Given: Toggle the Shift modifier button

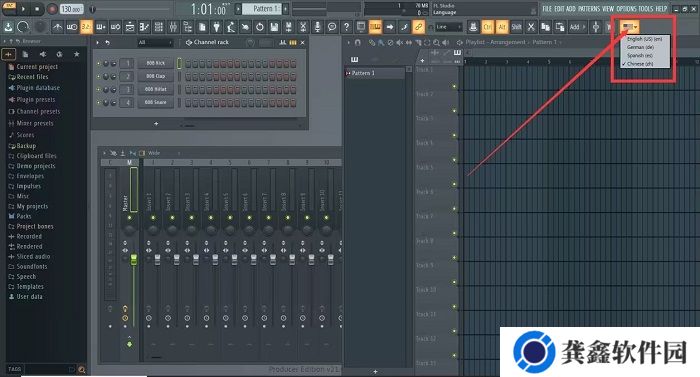Looking at the screenshot, I should (x=517, y=27).
